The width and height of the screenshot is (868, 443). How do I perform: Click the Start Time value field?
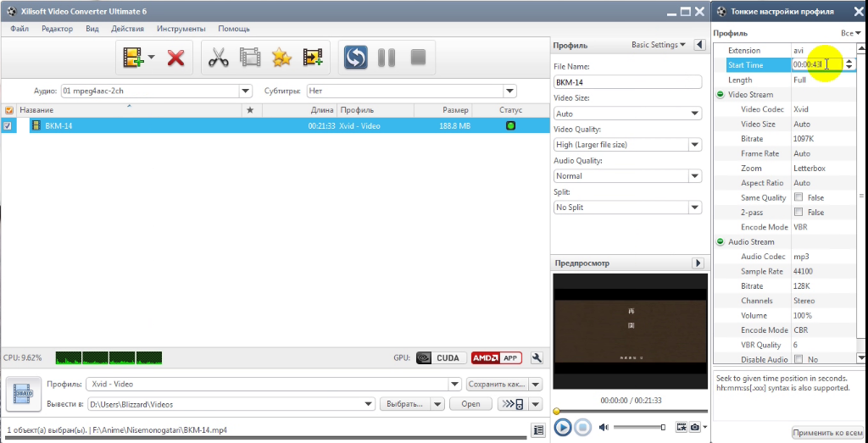click(x=817, y=64)
